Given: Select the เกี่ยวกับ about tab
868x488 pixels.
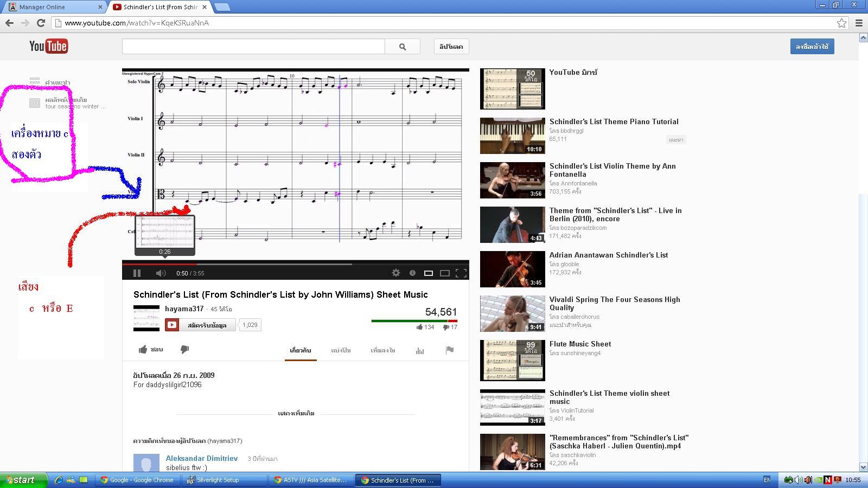Looking at the screenshot, I should tap(301, 350).
